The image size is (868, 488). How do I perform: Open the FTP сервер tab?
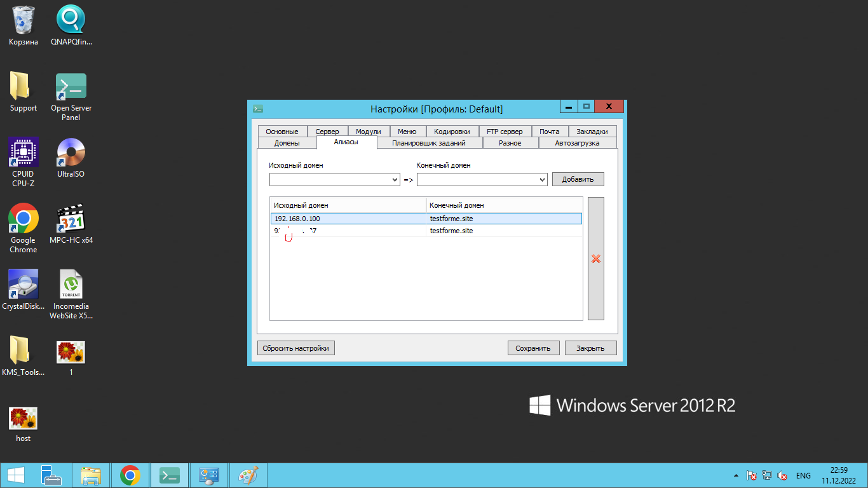click(505, 132)
